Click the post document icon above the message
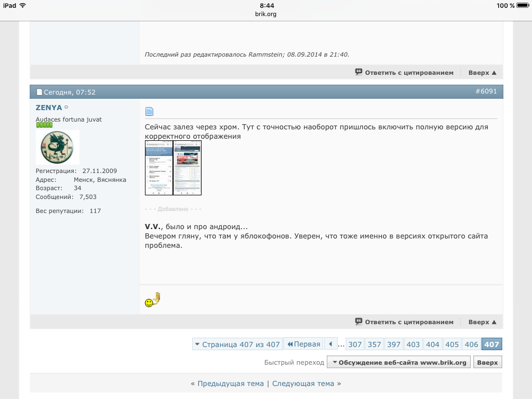Image resolution: width=532 pixels, height=399 pixels. pos(149,111)
